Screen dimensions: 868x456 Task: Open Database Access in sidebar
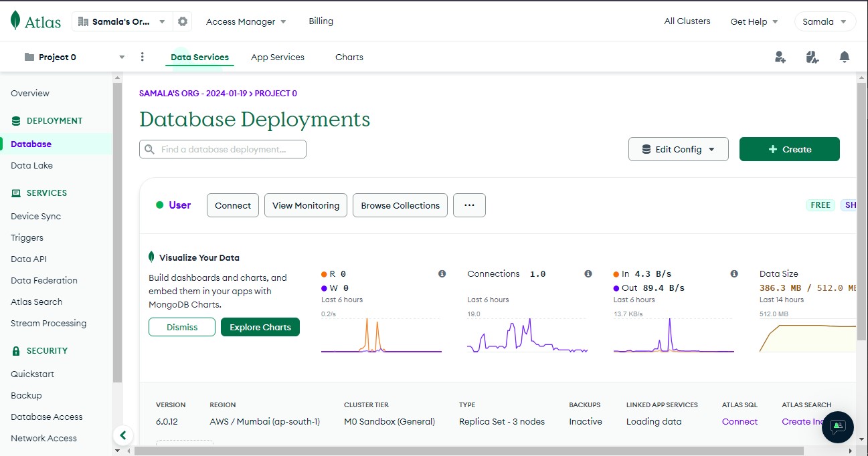(x=47, y=417)
